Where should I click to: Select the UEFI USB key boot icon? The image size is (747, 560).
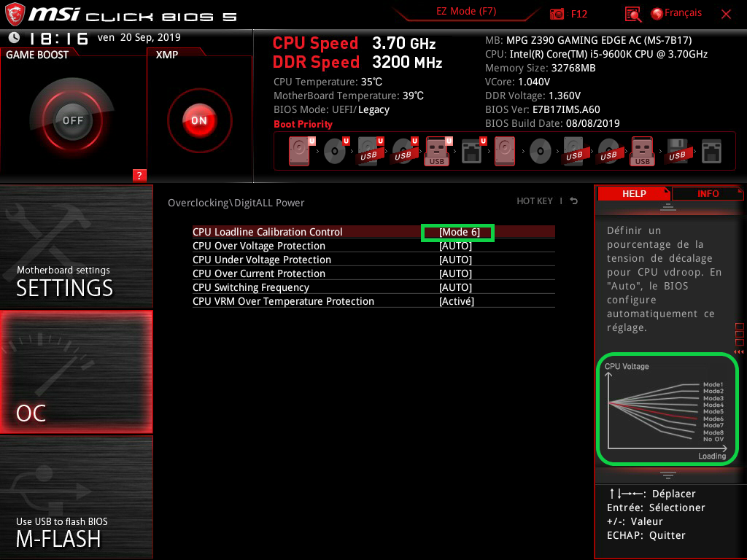(x=438, y=152)
